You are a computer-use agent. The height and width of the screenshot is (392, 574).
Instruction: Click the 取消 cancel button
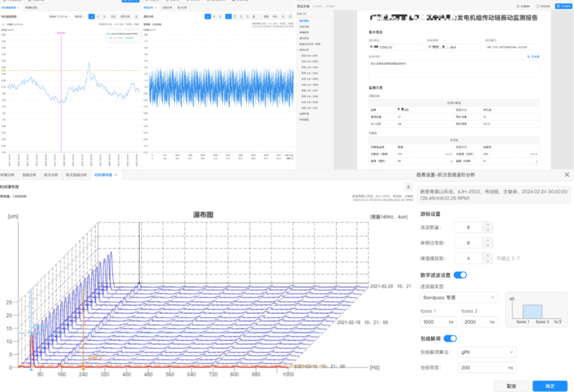tap(511, 386)
